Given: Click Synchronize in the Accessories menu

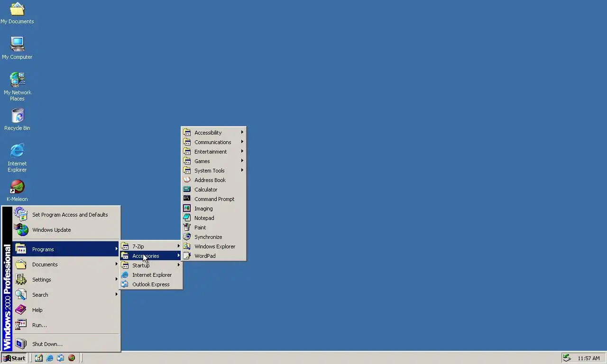Looking at the screenshot, I should (213, 237).
